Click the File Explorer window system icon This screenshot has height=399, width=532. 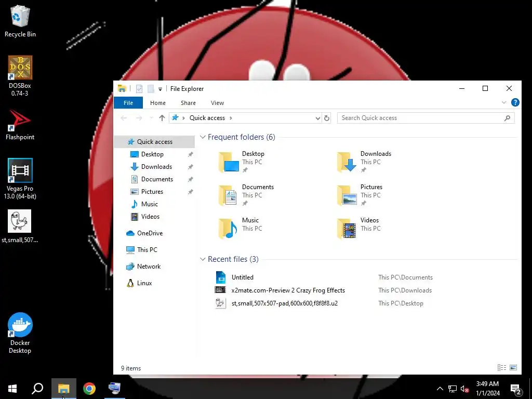122,89
